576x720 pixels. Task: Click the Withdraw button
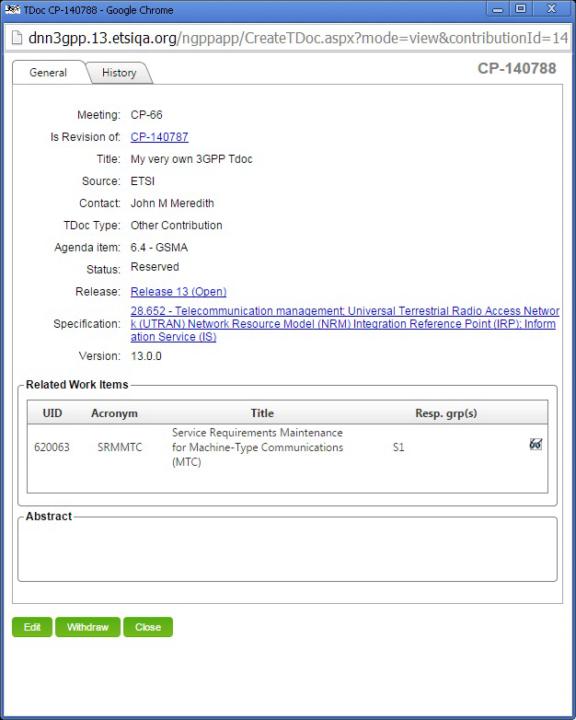[88, 627]
